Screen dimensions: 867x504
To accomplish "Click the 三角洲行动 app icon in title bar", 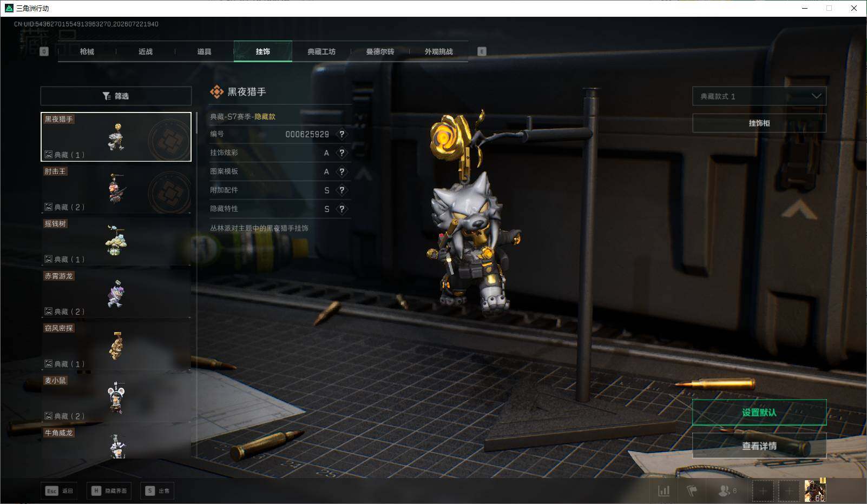I will (9, 8).
